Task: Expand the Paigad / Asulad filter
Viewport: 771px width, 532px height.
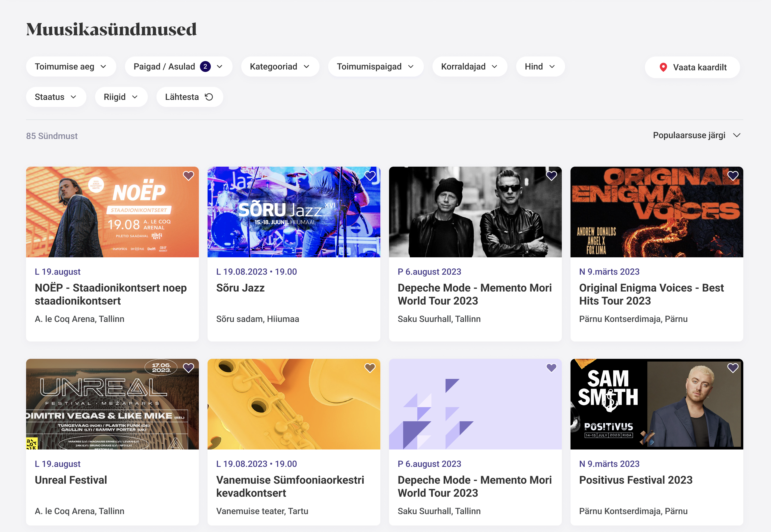Action: pyautogui.click(x=178, y=67)
